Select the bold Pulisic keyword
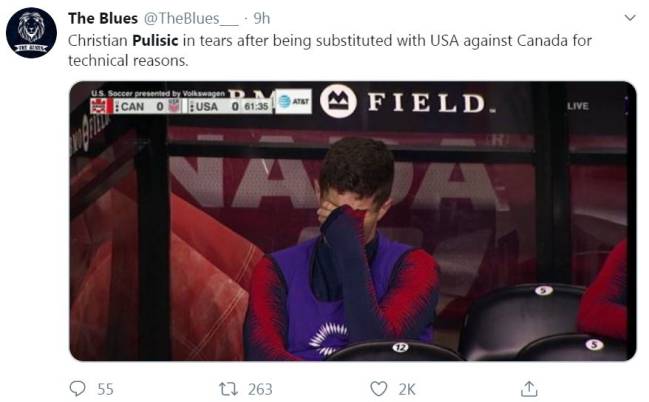 tap(155, 41)
